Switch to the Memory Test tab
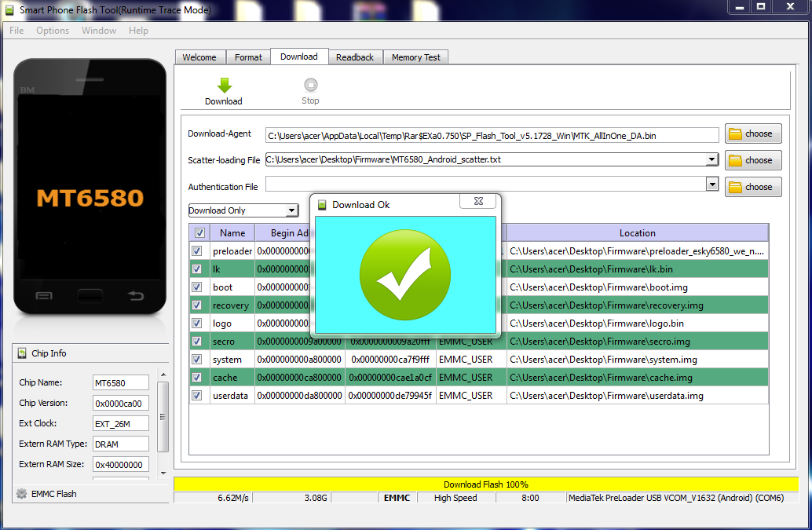Screen dimensions: 812x530 [x=416, y=57]
